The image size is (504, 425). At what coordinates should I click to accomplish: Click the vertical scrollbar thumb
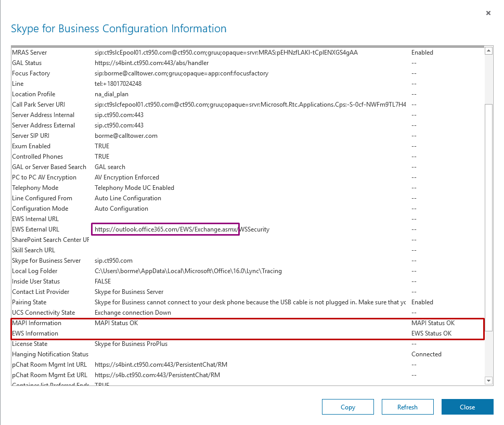(x=488, y=217)
